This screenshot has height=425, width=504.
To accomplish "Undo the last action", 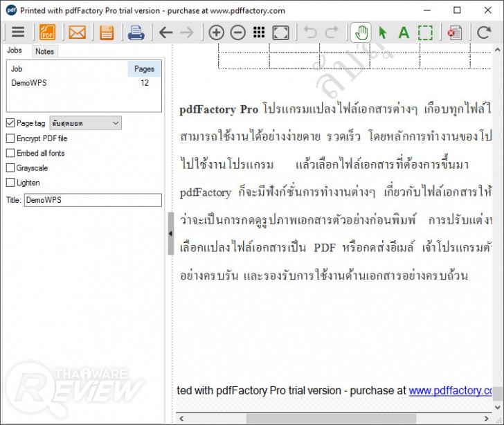I will pyautogui.click(x=310, y=32).
